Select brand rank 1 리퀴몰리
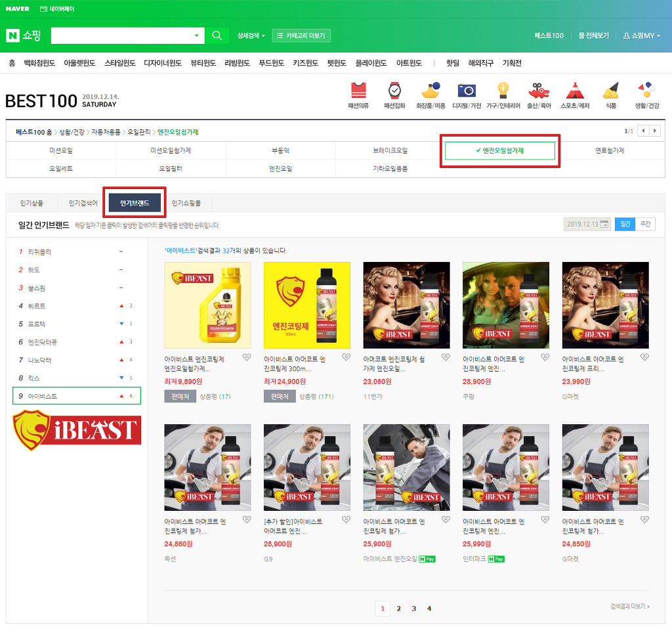This screenshot has height=631, width=672. [77, 252]
